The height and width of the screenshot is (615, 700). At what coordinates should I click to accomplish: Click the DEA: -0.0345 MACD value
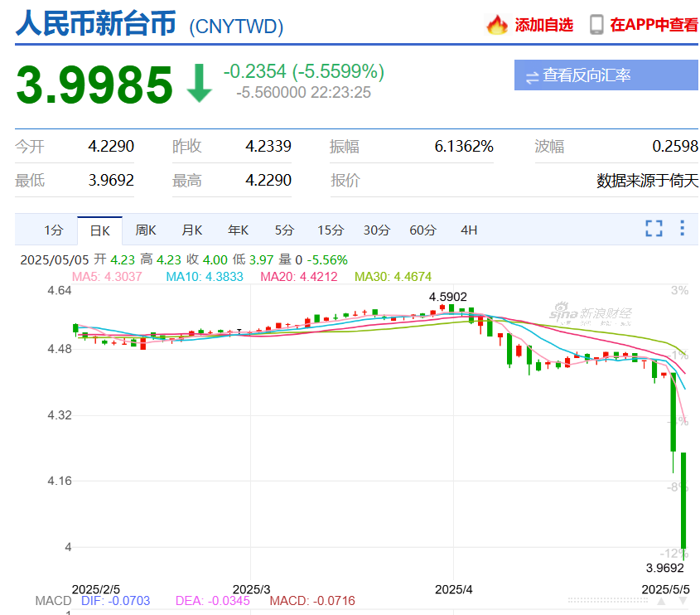click(x=213, y=601)
